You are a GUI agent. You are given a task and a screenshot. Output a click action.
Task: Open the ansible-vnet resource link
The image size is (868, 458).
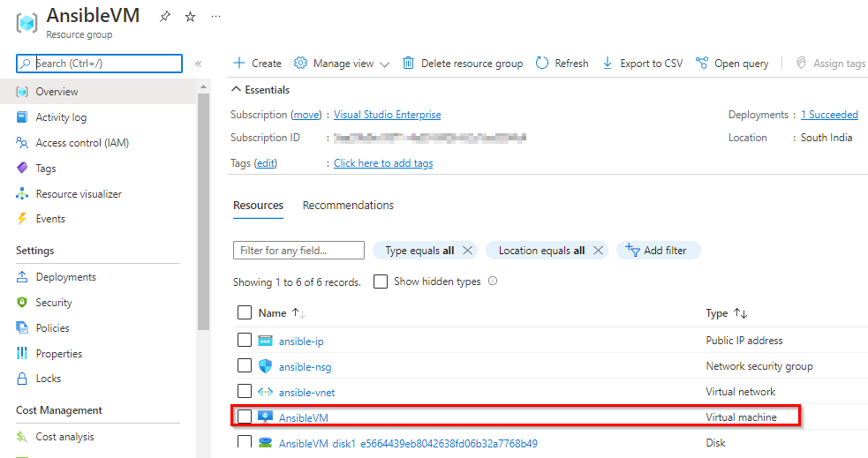(x=306, y=392)
